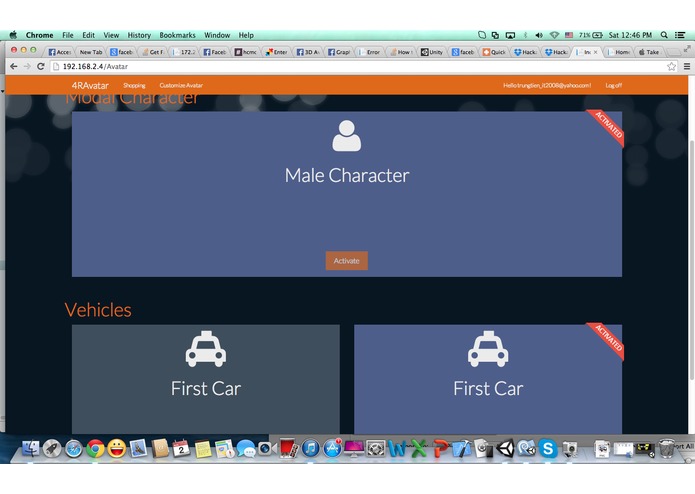Viewport: 695px width, 494px height.
Task: Click the page vertical scrollbar
Action: (x=691, y=259)
